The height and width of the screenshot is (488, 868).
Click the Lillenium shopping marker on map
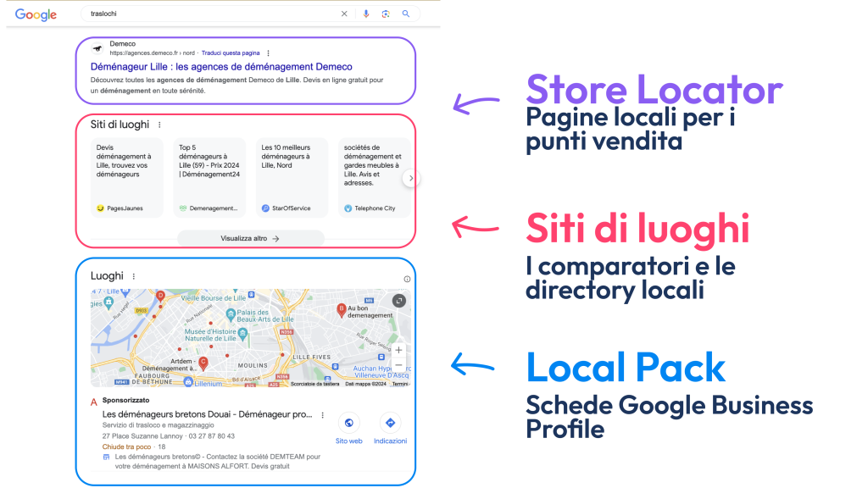point(188,382)
